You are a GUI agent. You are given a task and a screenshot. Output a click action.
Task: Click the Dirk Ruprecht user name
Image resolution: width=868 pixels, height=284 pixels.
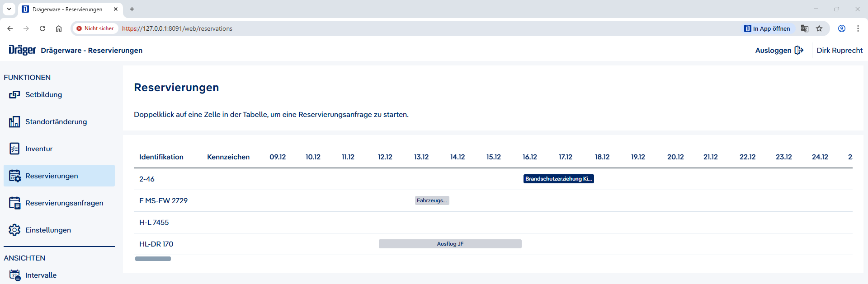tap(839, 50)
